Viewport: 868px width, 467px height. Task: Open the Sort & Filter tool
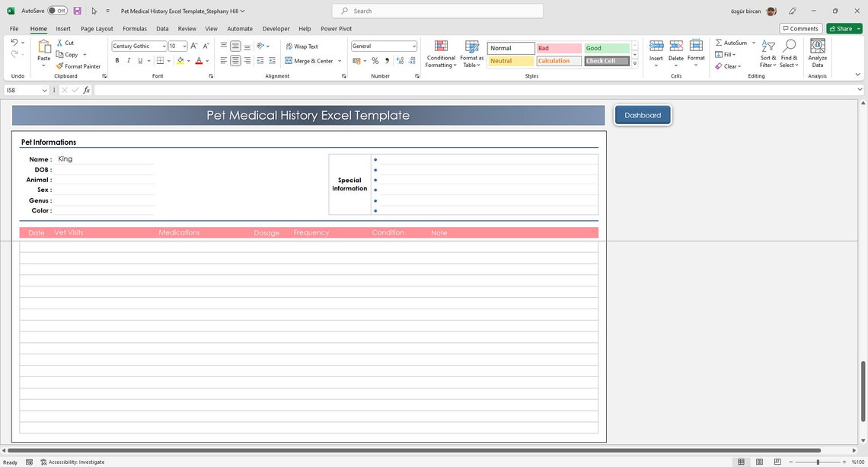(x=767, y=53)
